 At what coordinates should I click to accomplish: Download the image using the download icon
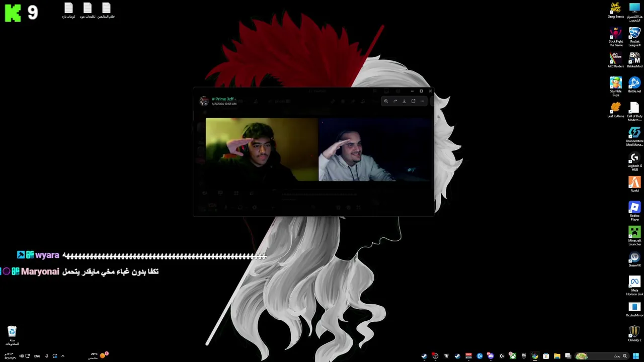click(404, 101)
